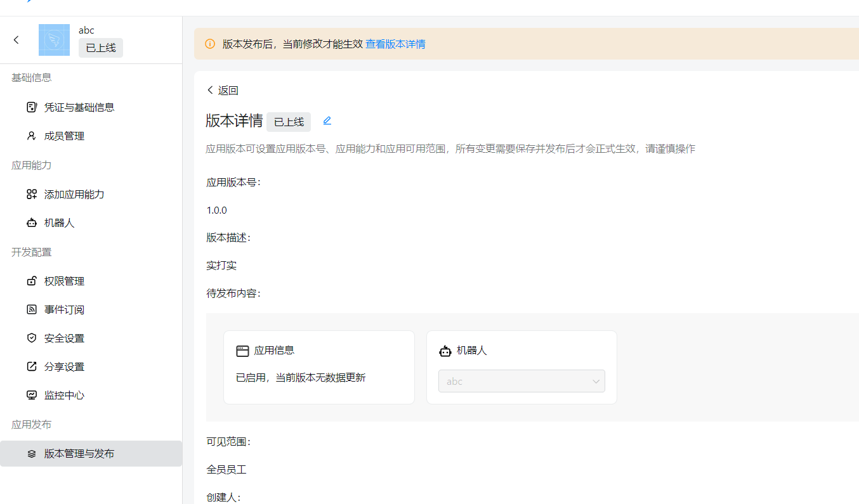Click the security settings shield icon
Viewport: 859px width, 504px height.
pyautogui.click(x=32, y=338)
